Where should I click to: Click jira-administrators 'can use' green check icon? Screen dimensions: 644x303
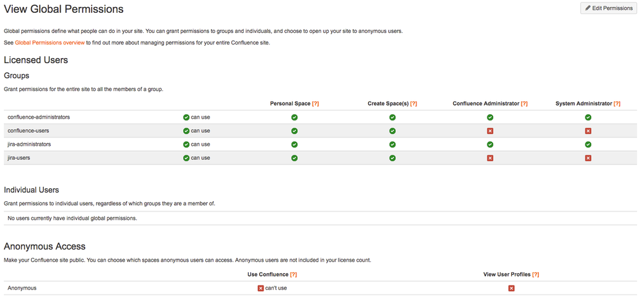pyautogui.click(x=186, y=144)
